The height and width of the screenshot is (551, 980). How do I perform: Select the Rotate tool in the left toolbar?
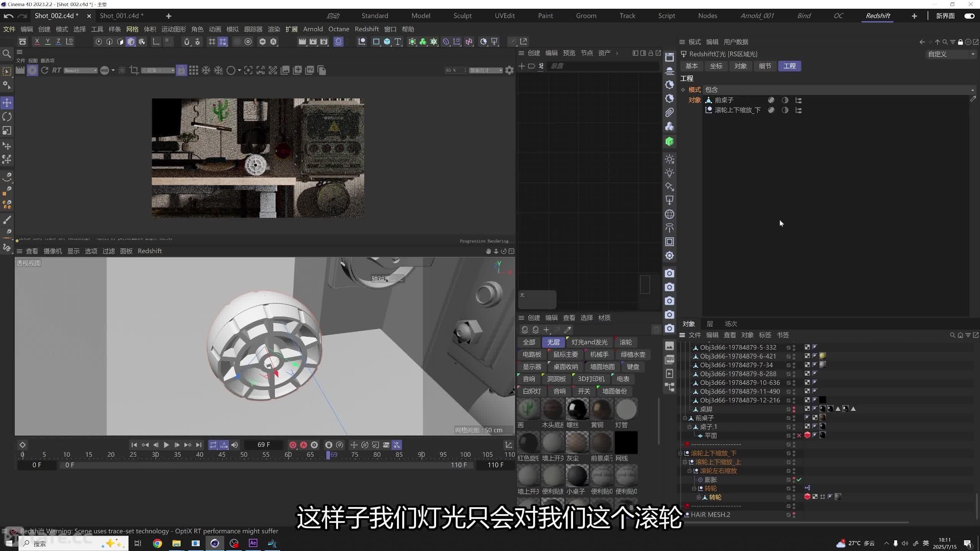pyautogui.click(x=7, y=117)
